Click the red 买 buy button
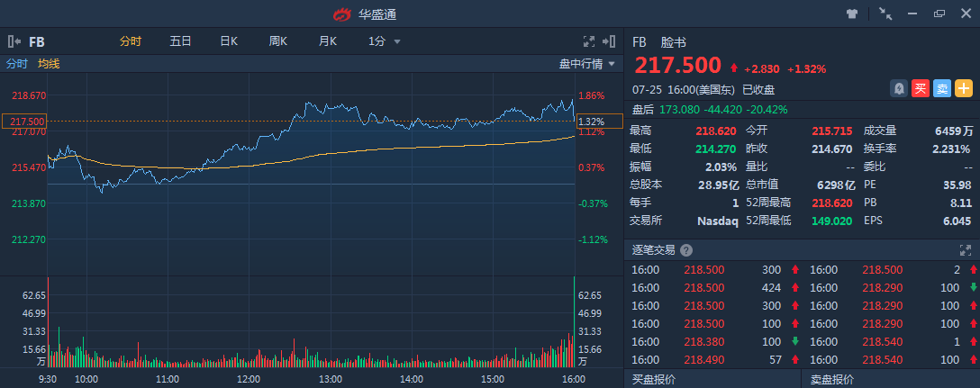The height and width of the screenshot is (388, 980). pos(920,88)
